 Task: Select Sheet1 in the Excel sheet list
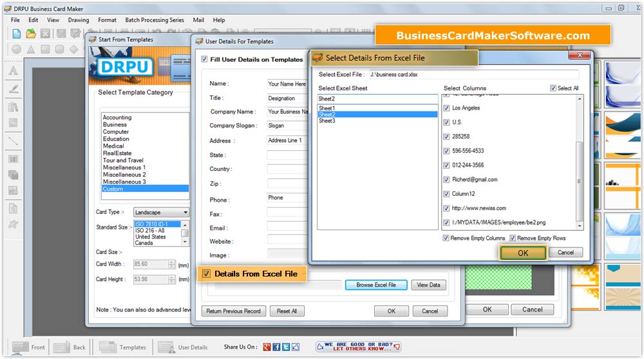tap(327, 108)
